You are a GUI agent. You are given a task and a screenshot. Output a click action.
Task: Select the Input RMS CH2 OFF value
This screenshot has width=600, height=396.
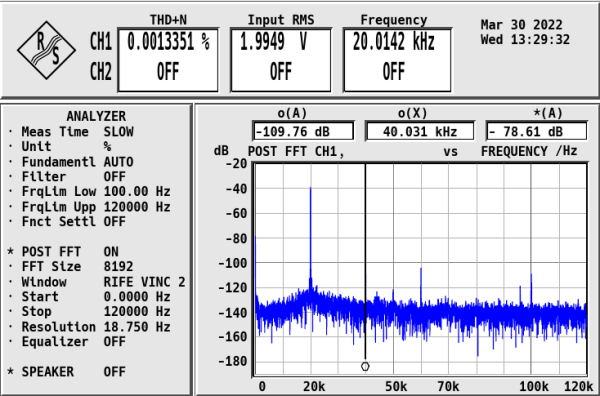[x=281, y=72]
